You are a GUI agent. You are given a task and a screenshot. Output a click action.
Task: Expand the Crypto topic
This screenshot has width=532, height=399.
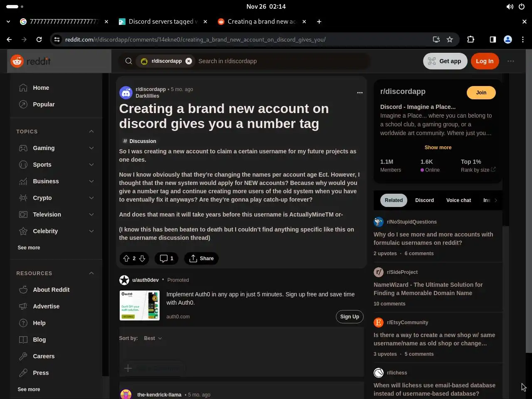coord(91,198)
